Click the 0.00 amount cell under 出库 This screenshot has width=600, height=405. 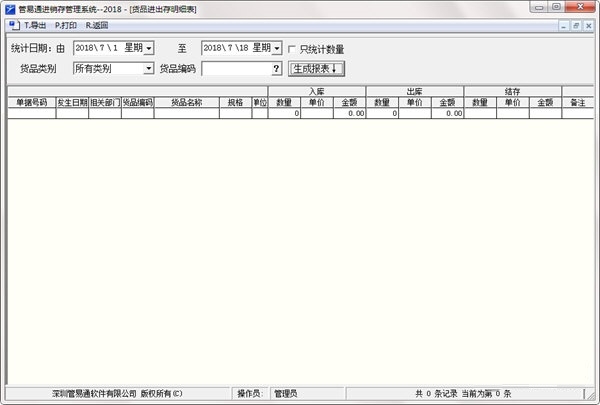(447, 113)
